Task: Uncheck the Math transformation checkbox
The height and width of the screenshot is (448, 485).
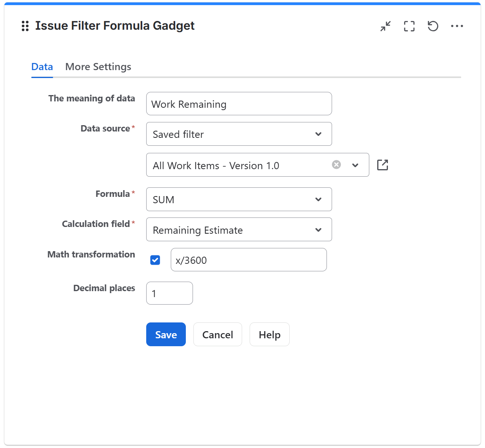Action: pyautogui.click(x=155, y=260)
